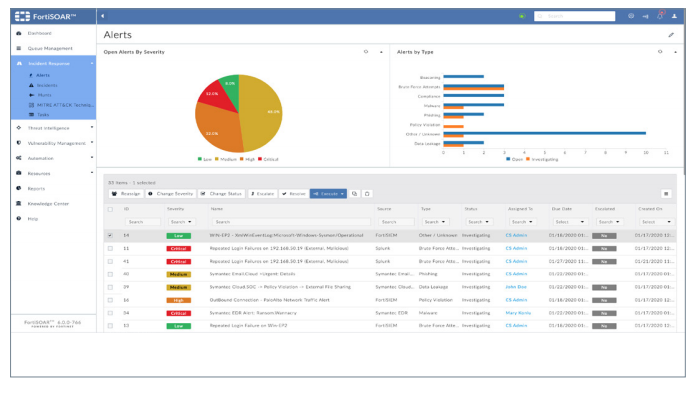Click the Knowledge Center sidebar icon

coord(19,204)
